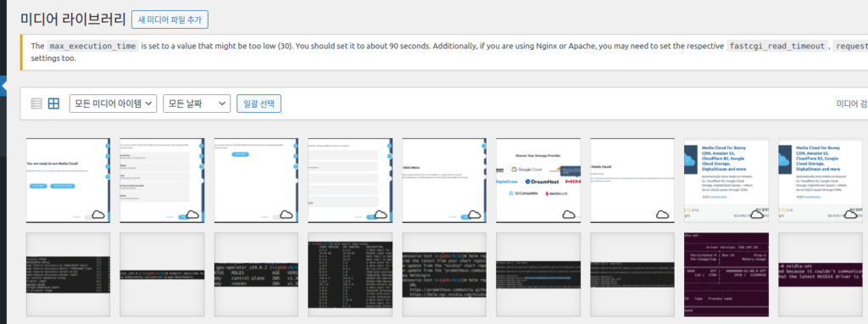Click the cloud icon on the stacked form fields thumbnail
This screenshot has height=324, width=868.
pyautogui.click(x=381, y=215)
